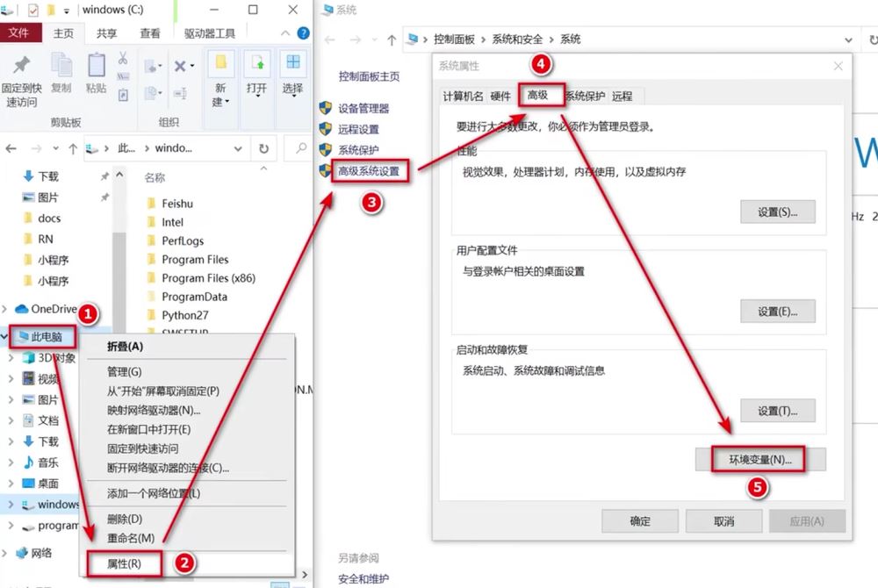Click 确定 button
This screenshot has height=588, width=878.
click(x=640, y=521)
